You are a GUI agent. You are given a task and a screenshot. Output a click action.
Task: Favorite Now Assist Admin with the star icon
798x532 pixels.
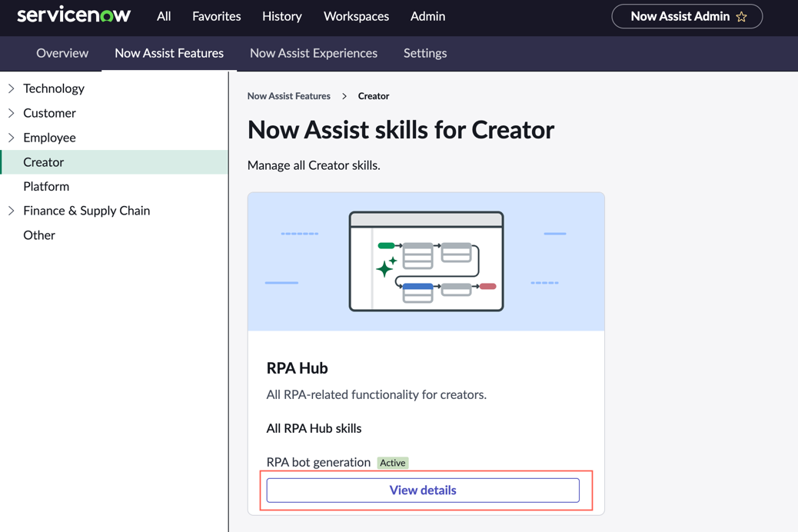click(742, 17)
